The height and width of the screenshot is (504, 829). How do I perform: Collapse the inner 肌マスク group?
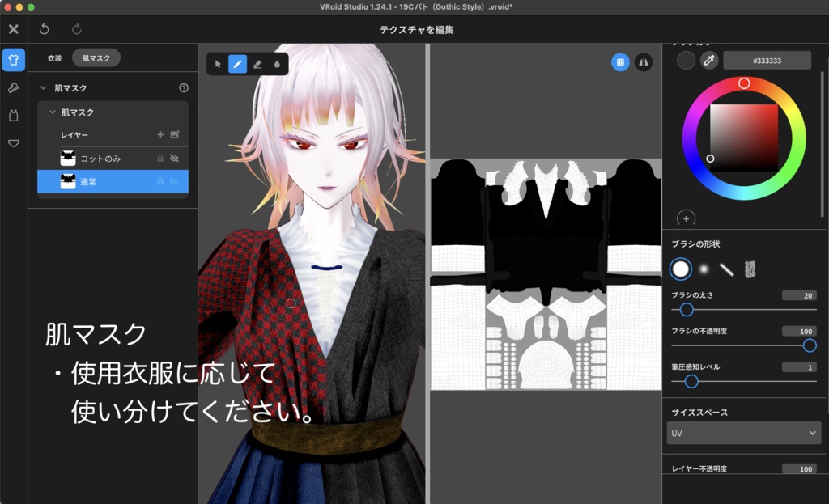52,112
